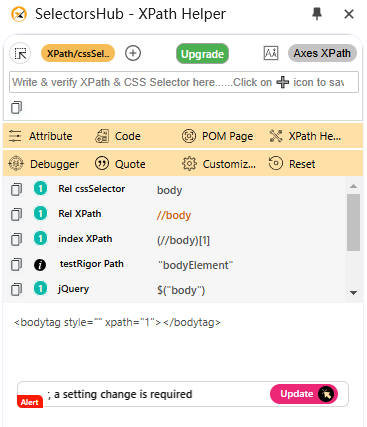
Task: Select the '(//body)[1]' index XPath value
Action: pos(183,240)
